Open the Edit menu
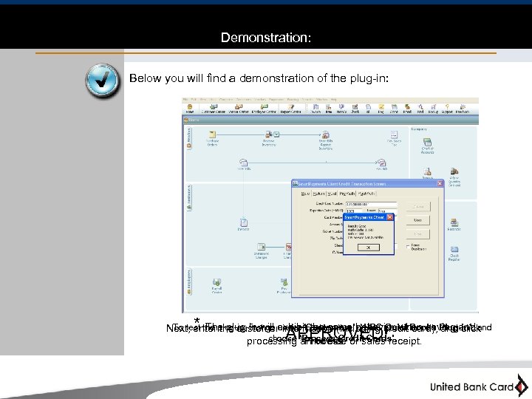Viewport: 532px width, 399px height. [194, 100]
